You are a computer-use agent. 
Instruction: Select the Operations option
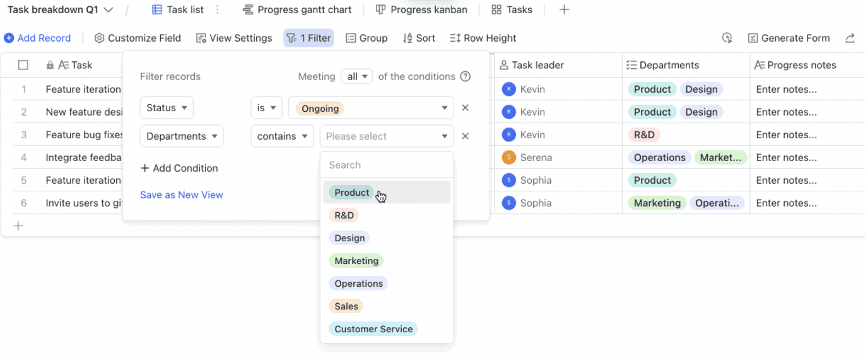click(x=387, y=284)
